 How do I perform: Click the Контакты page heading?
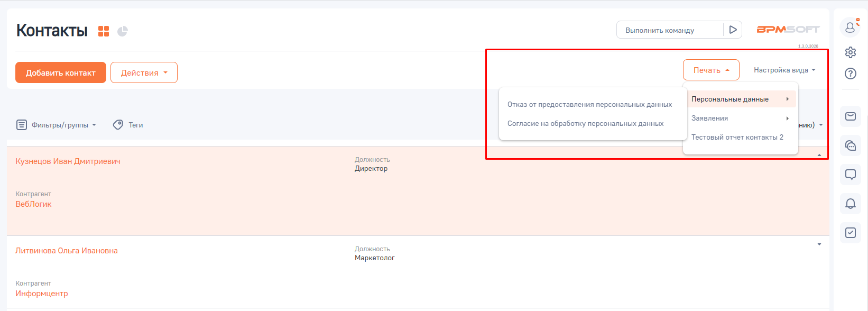pos(52,30)
